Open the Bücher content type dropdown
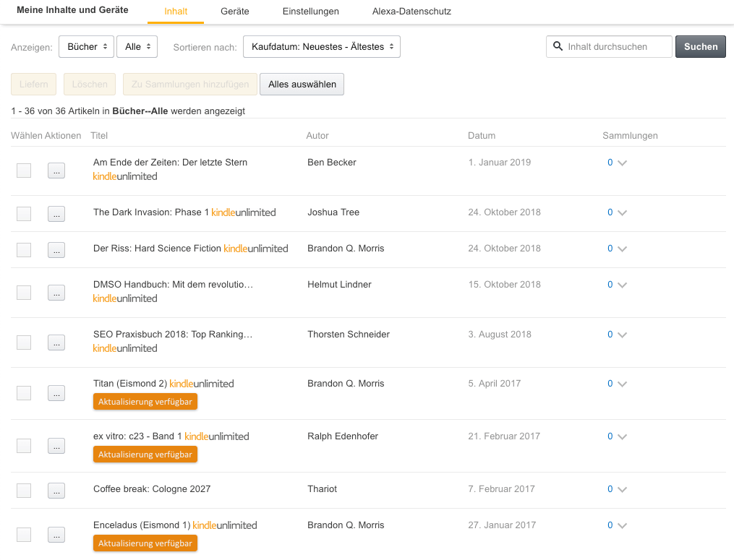Image resolution: width=734 pixels, height=560 pixels. coord(86,47)
